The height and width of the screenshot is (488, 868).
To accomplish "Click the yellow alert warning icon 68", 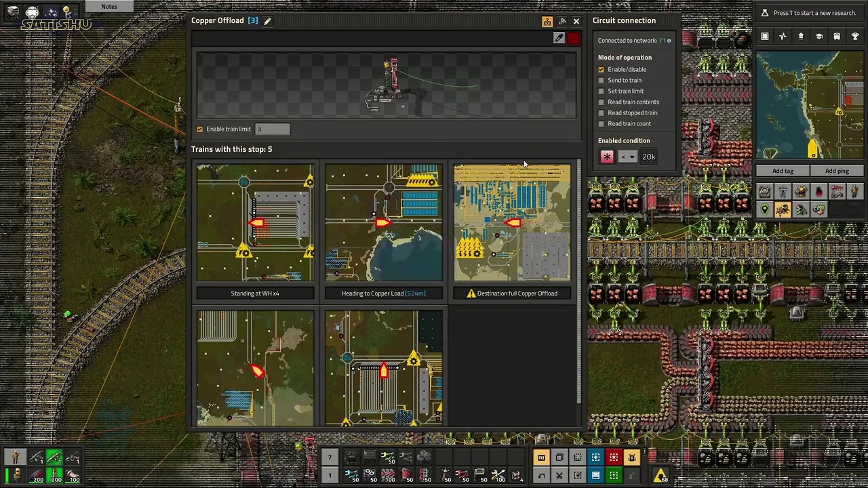I will (x=660, y=476).
